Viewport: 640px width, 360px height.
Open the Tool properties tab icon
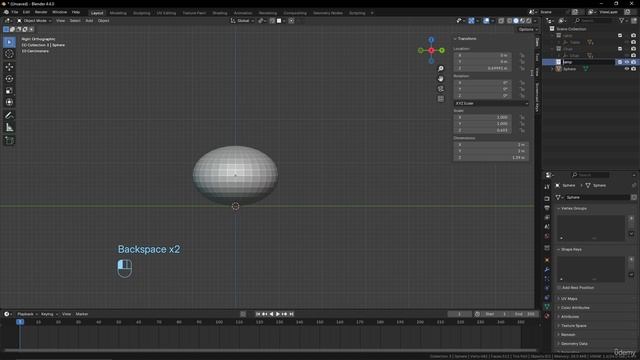[x=547, y=187]
